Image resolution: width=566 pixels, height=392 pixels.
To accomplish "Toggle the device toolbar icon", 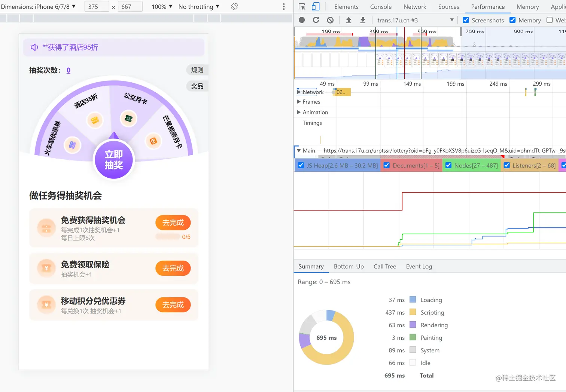I will click(x=316, y=7).
